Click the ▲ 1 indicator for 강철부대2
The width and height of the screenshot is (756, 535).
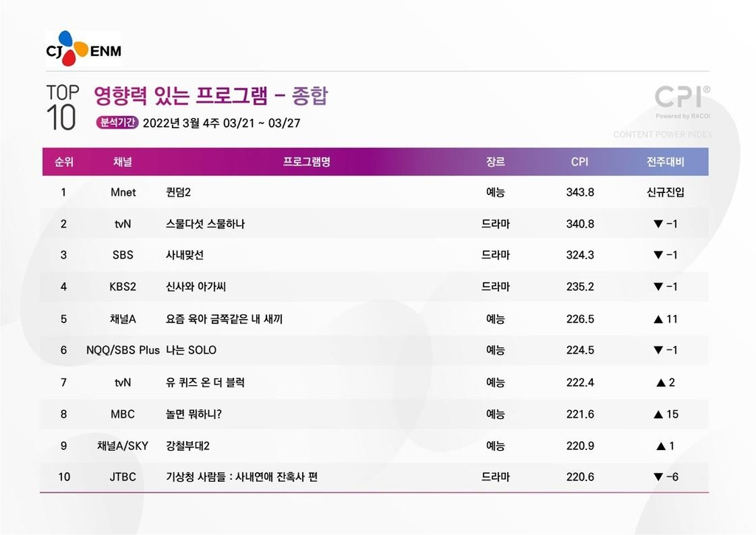(665, 446)
